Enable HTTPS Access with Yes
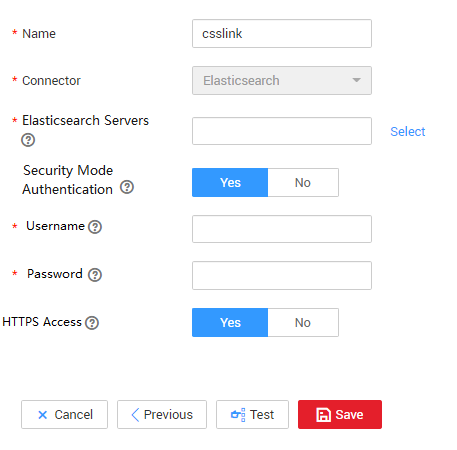 tap(230, 323)
